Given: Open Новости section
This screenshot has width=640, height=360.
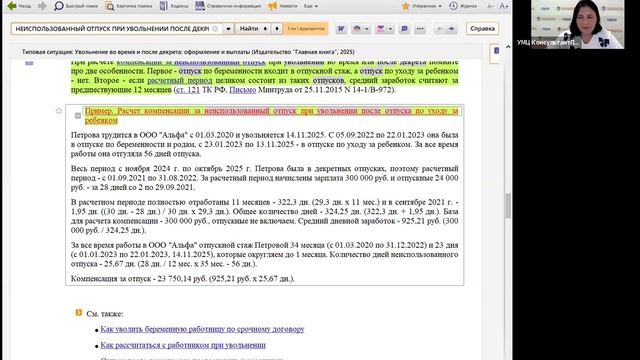Looking at the screenshot, I should 282,6.
